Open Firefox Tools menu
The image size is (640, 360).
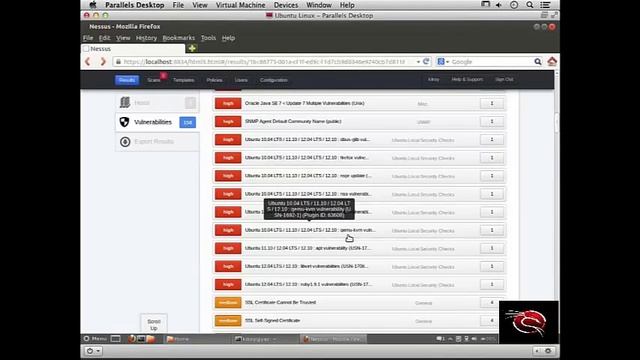tap(208, 38)
